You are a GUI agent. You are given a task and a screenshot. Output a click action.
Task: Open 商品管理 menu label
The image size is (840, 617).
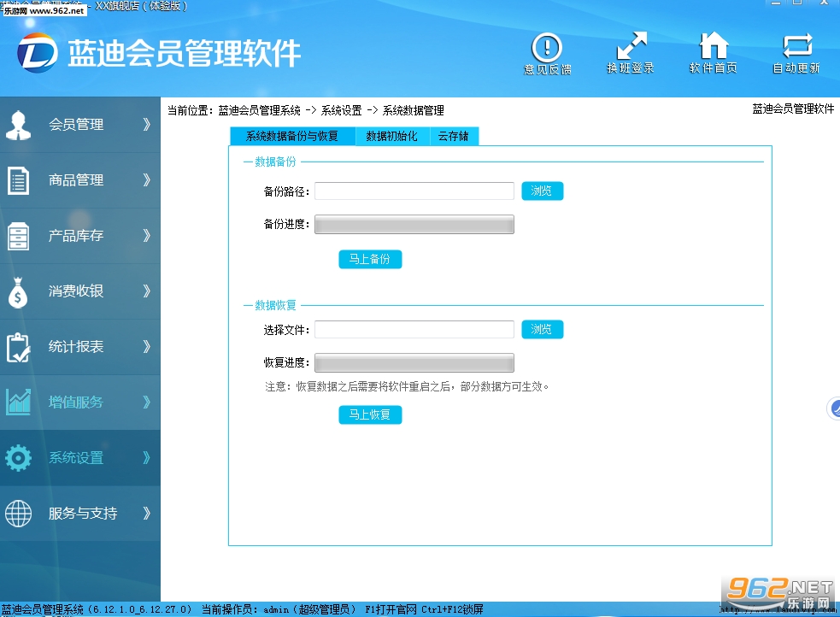point(76,180)
